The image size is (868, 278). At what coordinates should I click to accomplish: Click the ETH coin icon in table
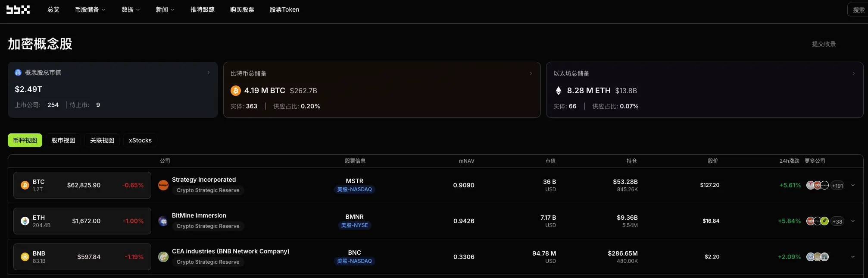coord(25,221)
